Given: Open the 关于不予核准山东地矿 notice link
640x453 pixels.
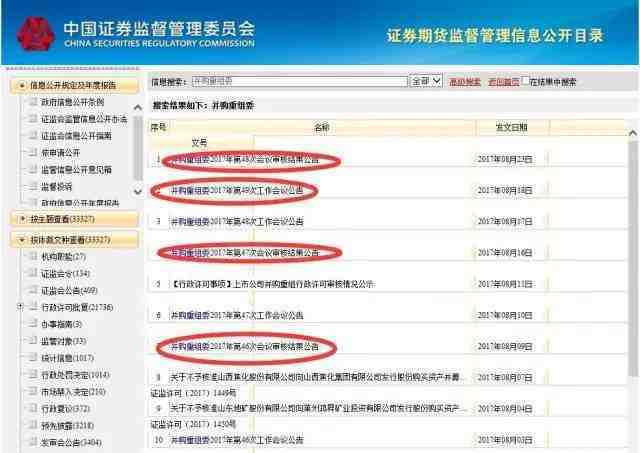Looking at the screenshot, I should point(318,409).
